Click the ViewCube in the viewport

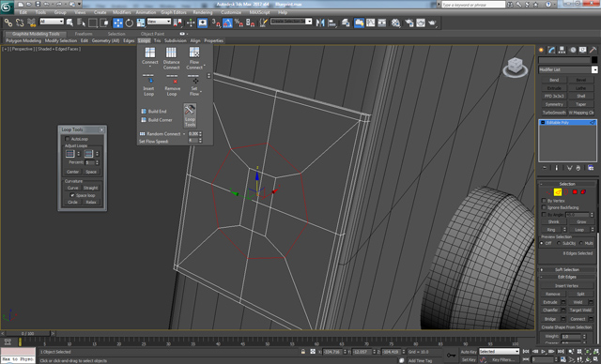tap(516, 67)
